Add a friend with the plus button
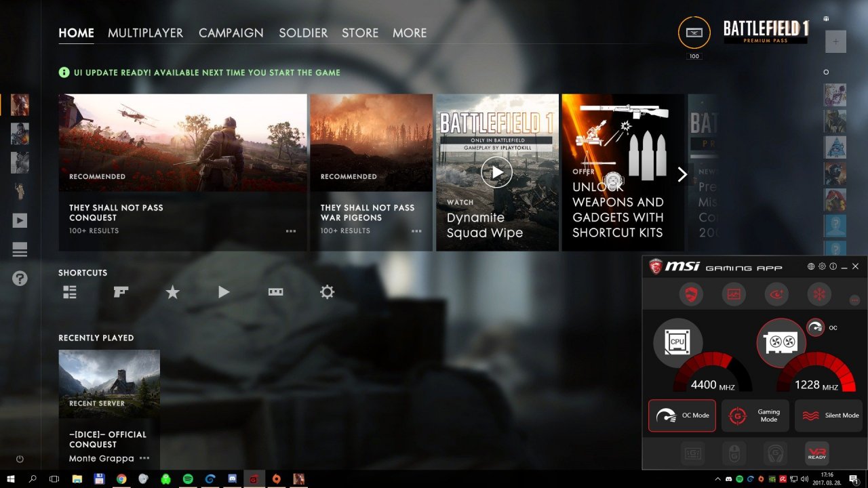The width and height of the screenshot is (868, 488). [835, 41]
